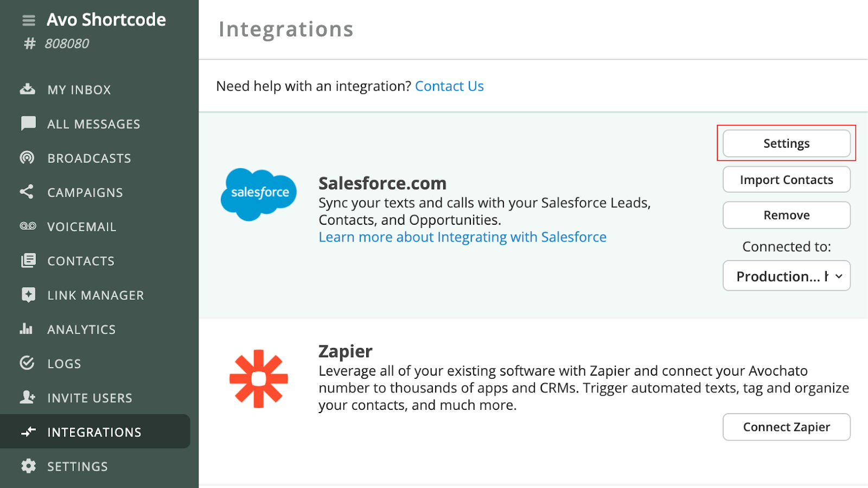Viewport: 868px width, 488px height.
Task: Click the Connect Zapier button
Action: (x=786, y=427)
